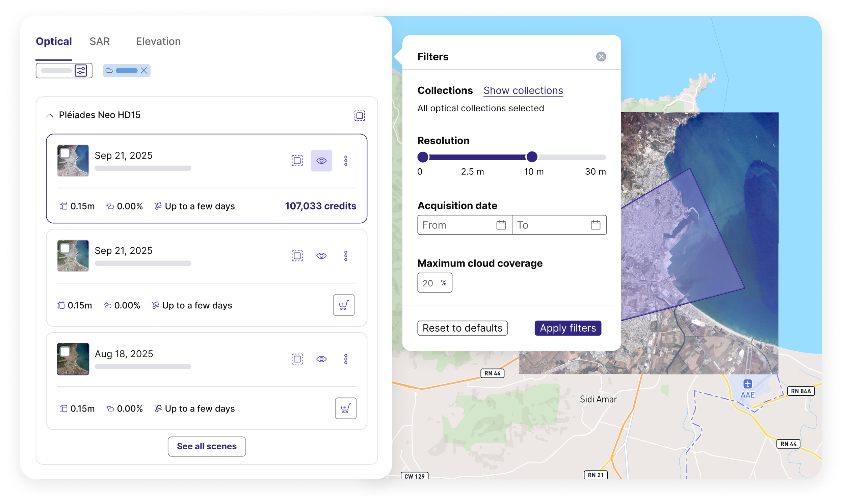Click resolution slider handle at 10 m
Image resolution: width=844 pixels, height=504 pixels.
tap(532, 157)
